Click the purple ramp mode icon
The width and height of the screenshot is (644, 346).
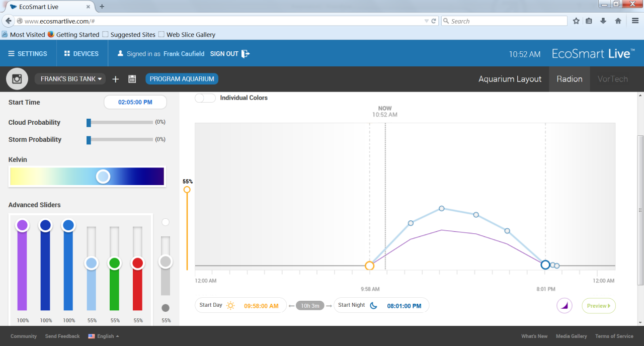tap(565, 305)
